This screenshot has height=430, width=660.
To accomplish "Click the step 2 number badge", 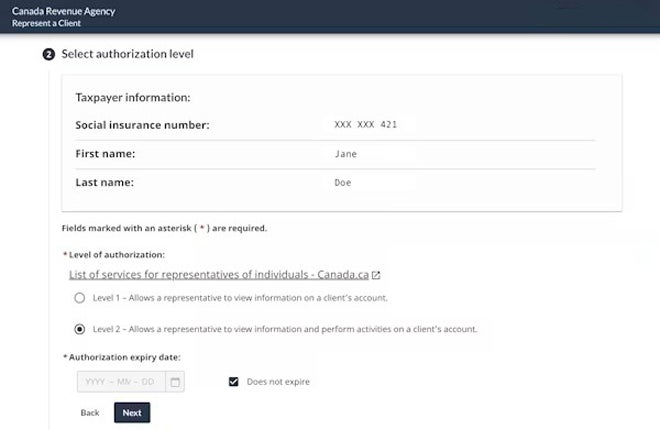I will coord(49,54).
